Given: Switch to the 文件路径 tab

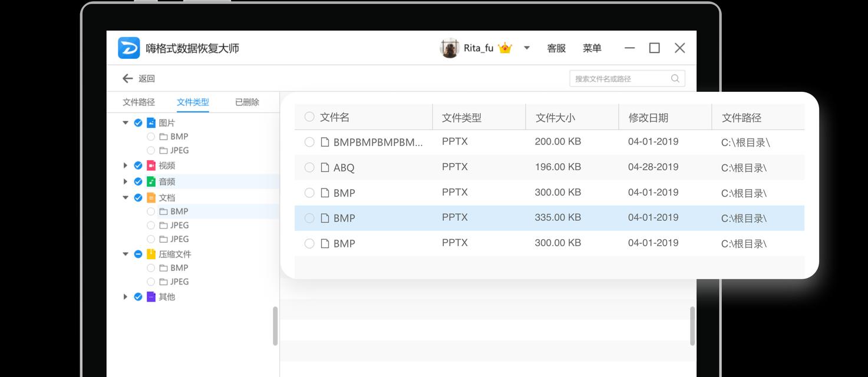Looking at the screenshot, I should [x=138, y=102].
